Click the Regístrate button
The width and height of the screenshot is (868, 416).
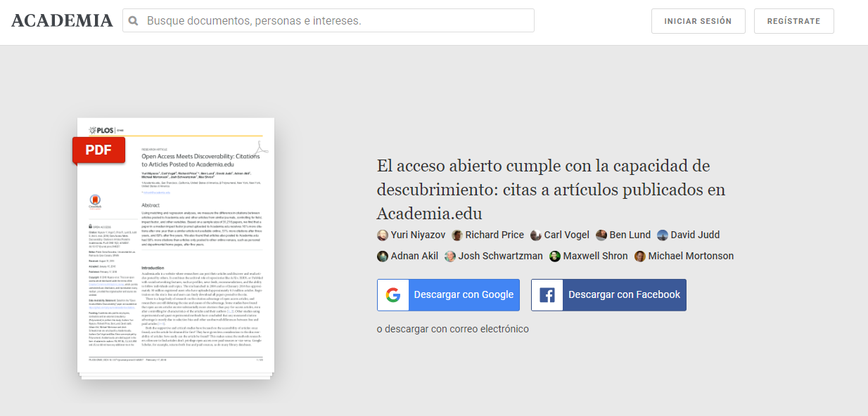[793, 21]
